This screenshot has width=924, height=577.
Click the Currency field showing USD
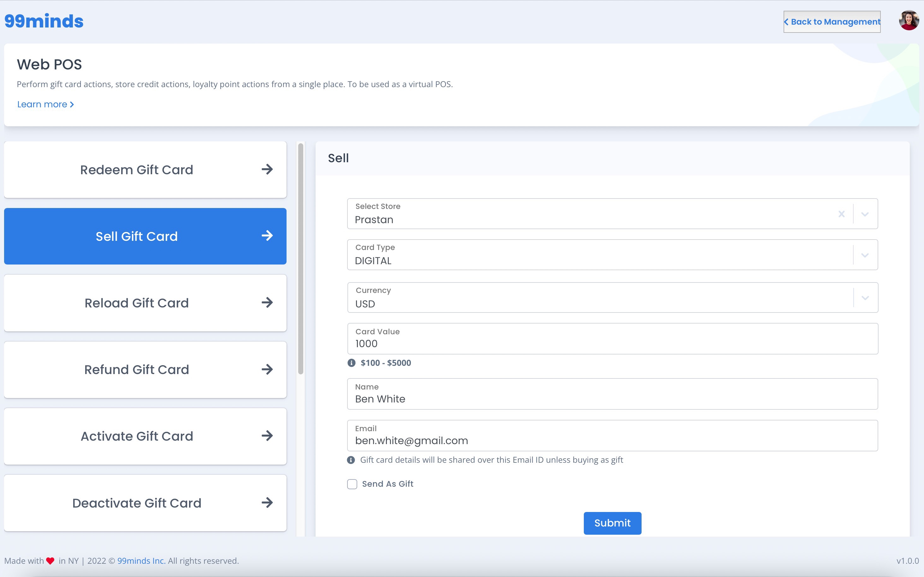[x=612, y=298]
